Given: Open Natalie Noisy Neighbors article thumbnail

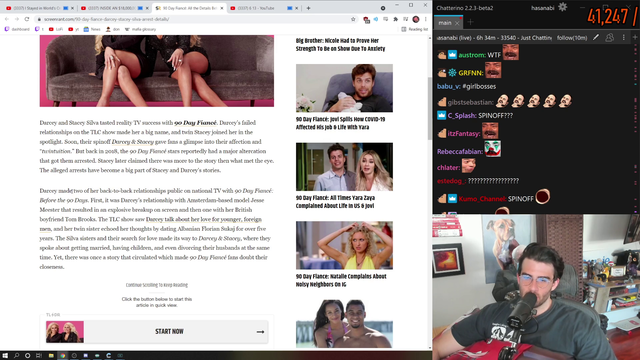Looking at the screenshot, I should tap(344, 245).
